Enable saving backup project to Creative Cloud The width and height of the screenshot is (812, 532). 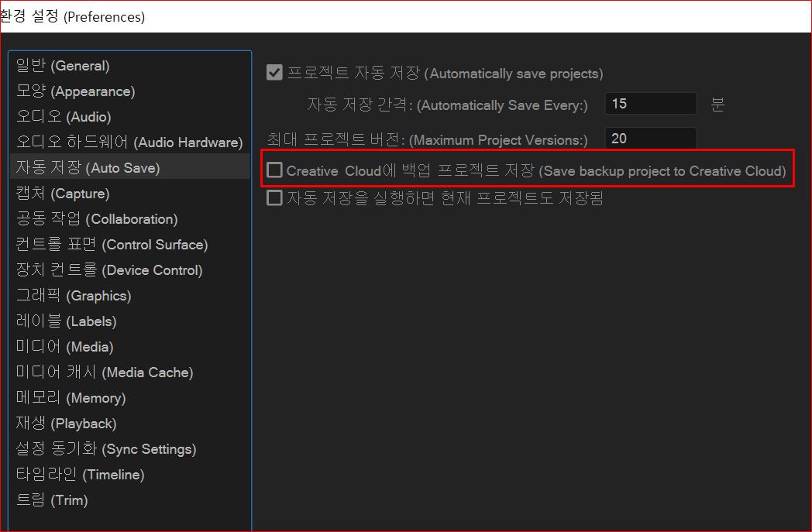click(x=274, y=170)
